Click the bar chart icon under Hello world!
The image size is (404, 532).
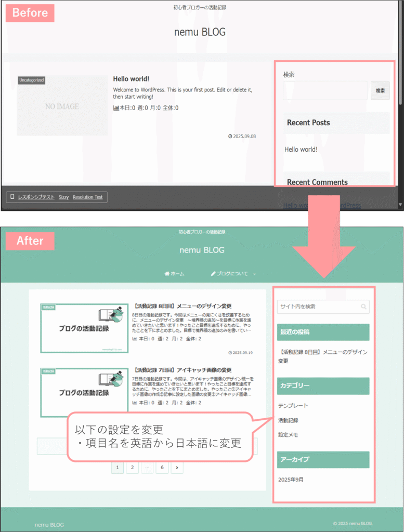(x=116, y=108)
